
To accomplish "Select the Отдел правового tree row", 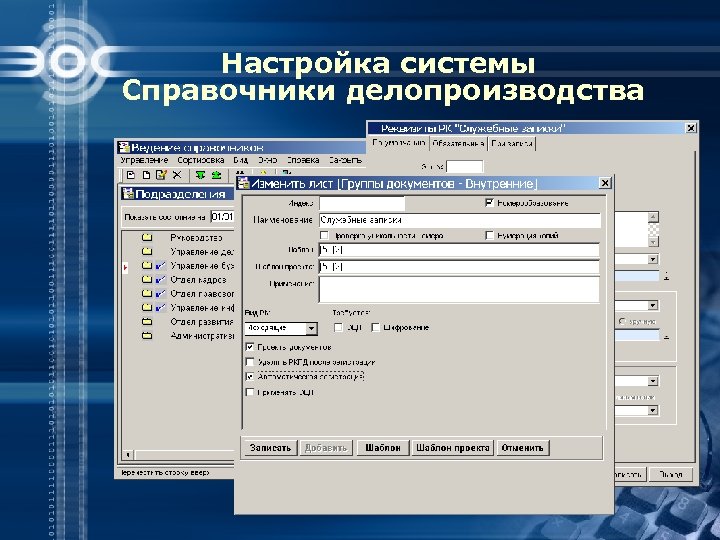I will coord(202,293).
